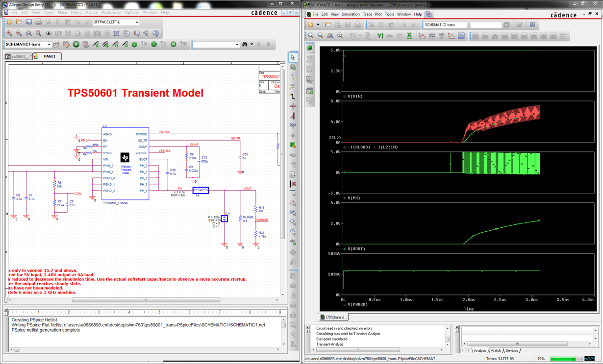Click the Print icon in Design Entry

[x=39, y=22]
